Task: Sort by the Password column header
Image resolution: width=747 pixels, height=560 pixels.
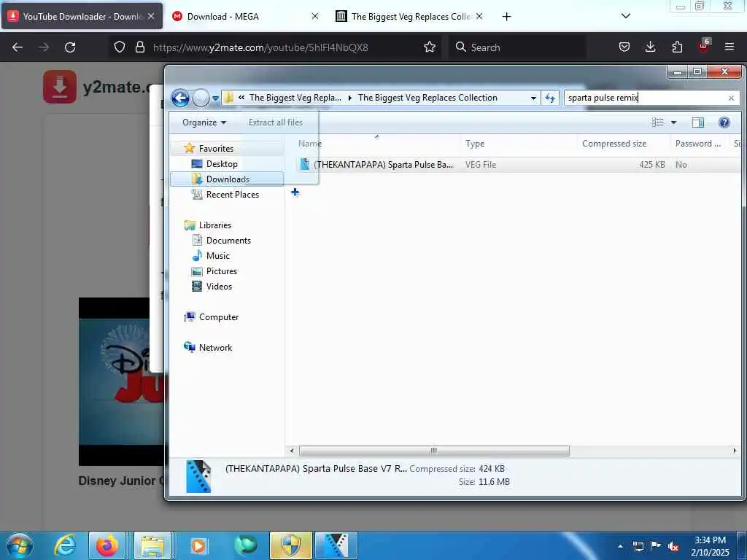Action: click(700, 144)
